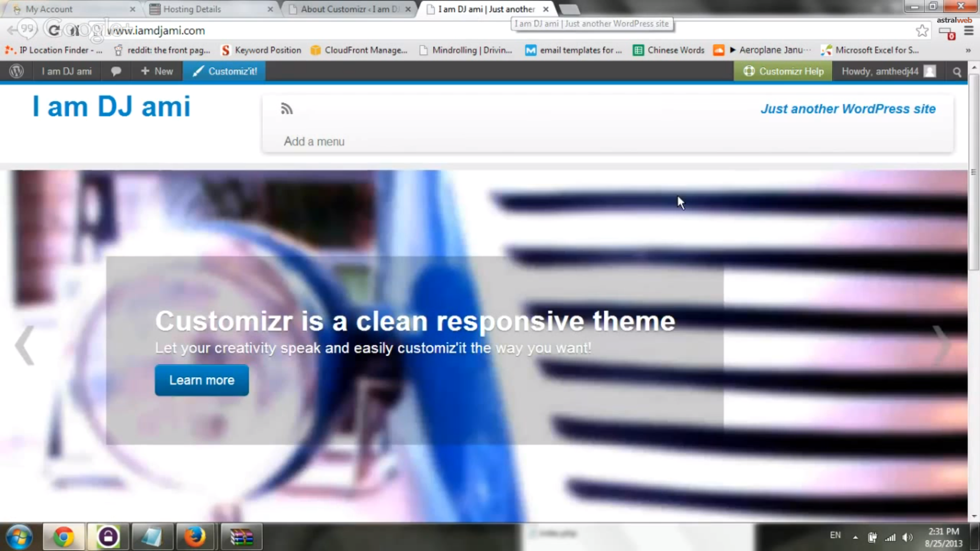Image resolution: width=980 pixels, height=551 pixels.
Task: Open a new browser tab
Action: point(569,9)
